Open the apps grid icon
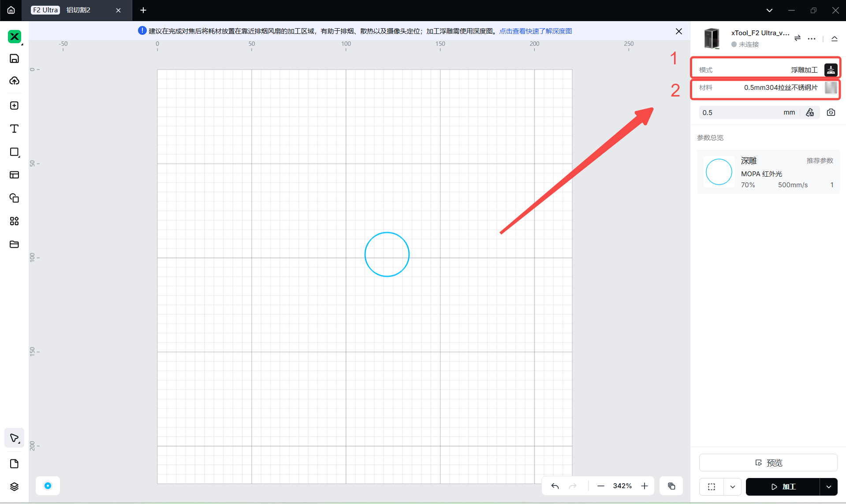Image resolution: width=846 pixels, height=504 pixels. 14,221
